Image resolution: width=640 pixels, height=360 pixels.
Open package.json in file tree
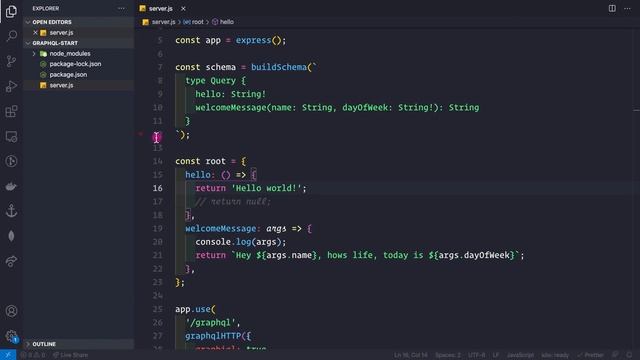[68, 75]
